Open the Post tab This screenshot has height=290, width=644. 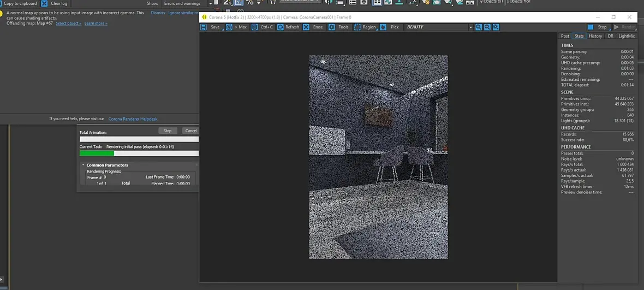[565, 36]
